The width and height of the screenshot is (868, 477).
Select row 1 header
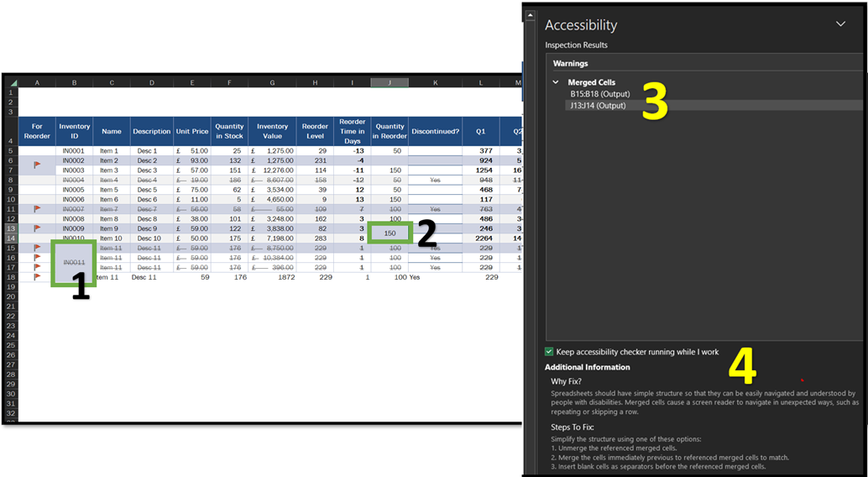11,92
